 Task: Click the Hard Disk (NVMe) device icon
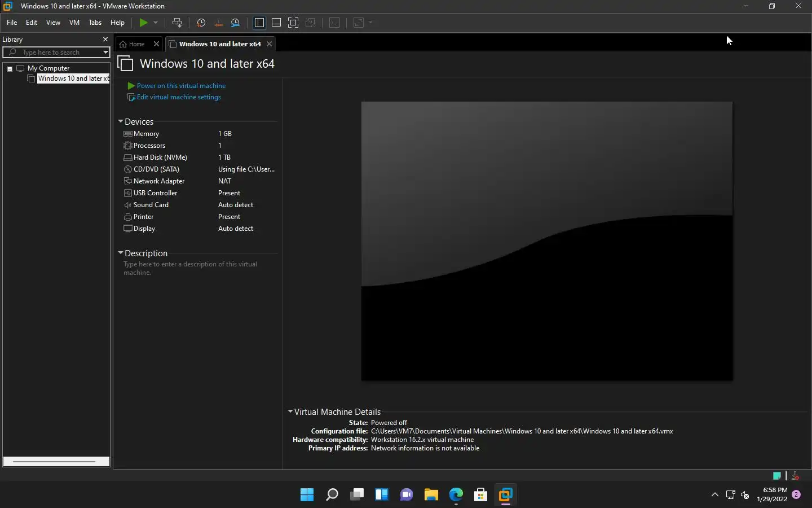128,157
